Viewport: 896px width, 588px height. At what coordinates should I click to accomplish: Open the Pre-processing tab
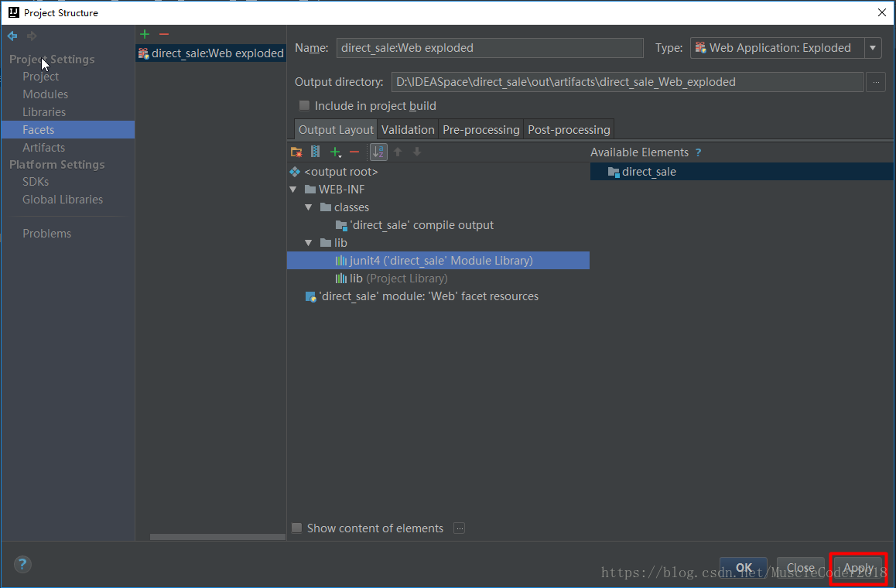pos(481,130)
